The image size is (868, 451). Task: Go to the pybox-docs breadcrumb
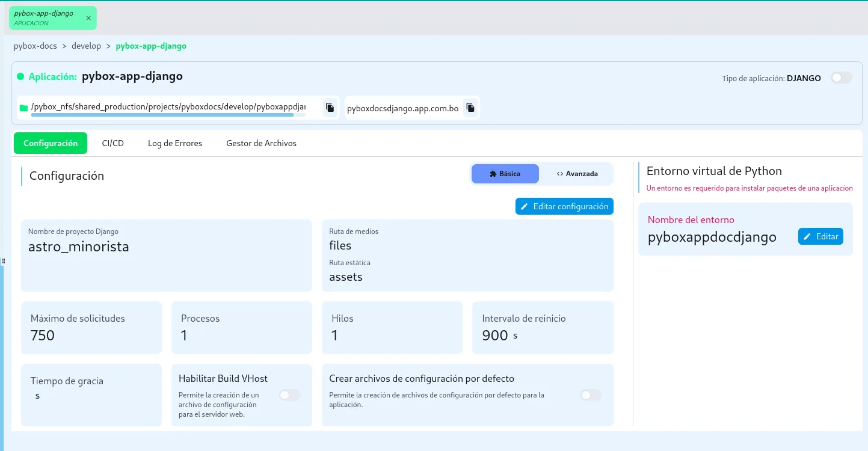[x=35, y=46]
